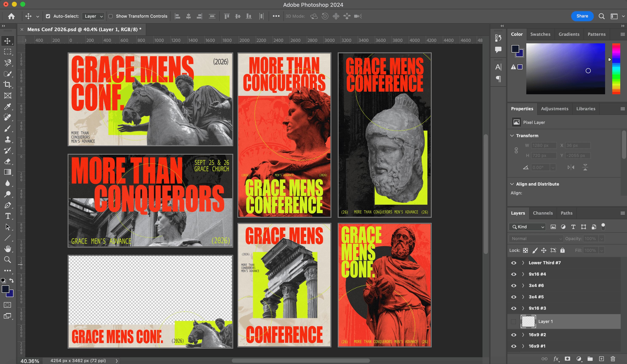The height and width of the screenshot is (364, 627).
Task: Expand the 16x9 #1 group
Action: coord(523,346)
